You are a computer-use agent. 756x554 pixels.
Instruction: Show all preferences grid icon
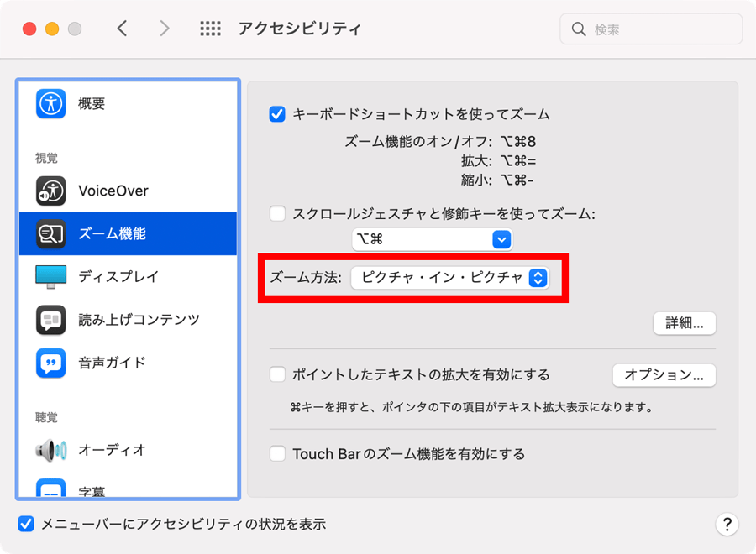pos(210,29)
